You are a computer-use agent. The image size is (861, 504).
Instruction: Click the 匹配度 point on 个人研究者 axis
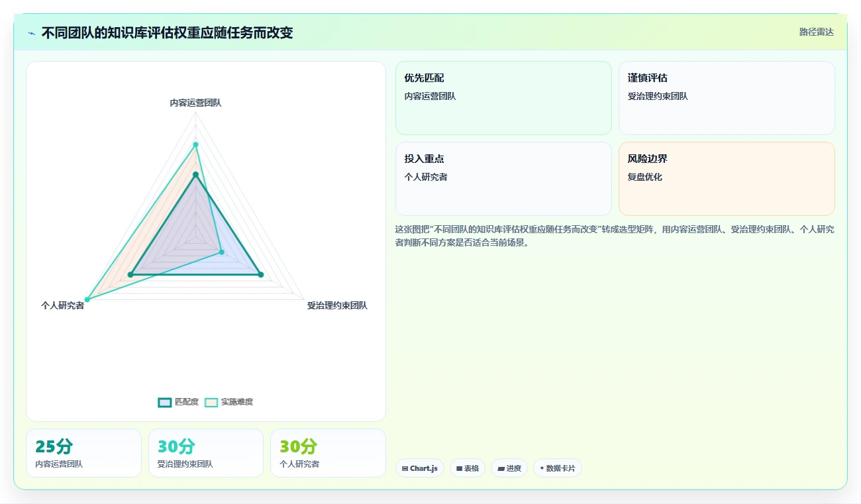click(x=130, y=274)
